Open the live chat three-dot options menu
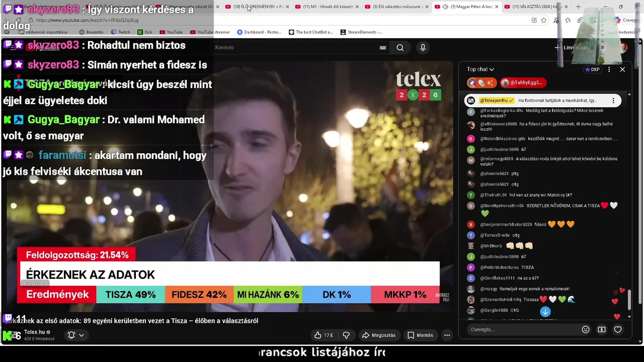The height and width of the screenshot is (362, 644). pyautogui.click(x=609, y=69)
